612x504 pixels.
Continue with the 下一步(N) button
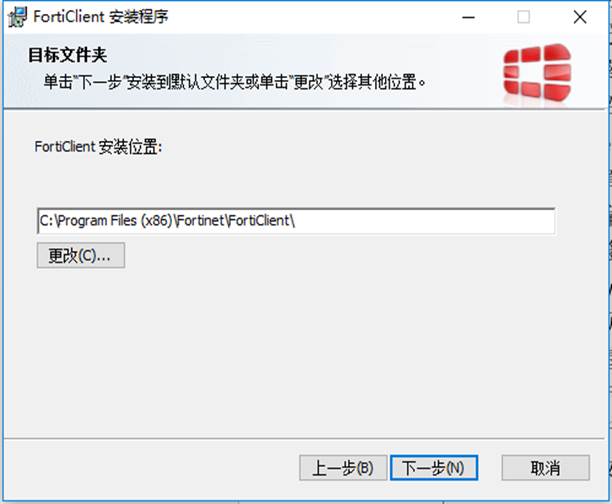434,468
